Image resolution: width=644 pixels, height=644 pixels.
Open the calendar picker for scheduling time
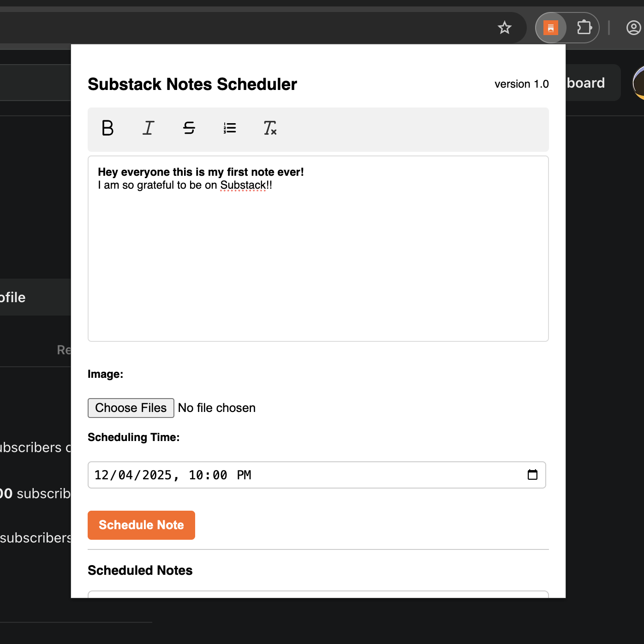pyautogui.click(x=533, y=475)
